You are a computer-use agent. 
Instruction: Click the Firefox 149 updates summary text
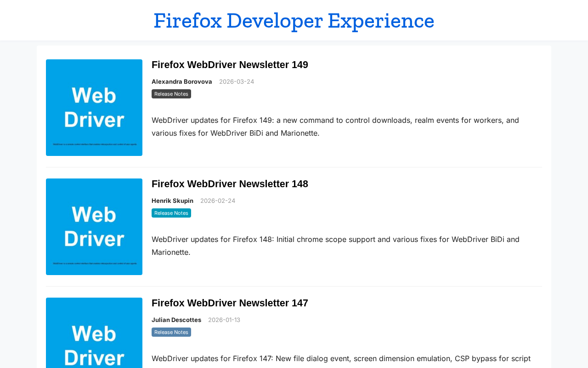click(335, 126)
